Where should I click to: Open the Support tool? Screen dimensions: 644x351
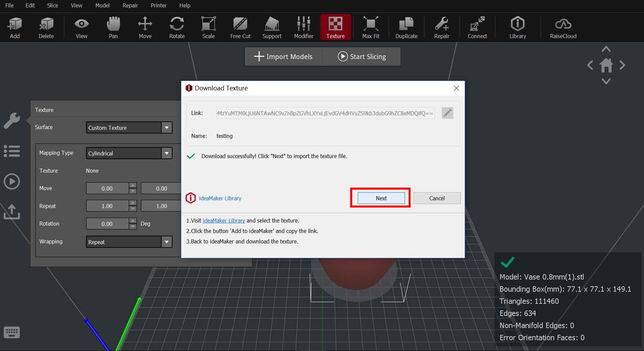[272, 27]
